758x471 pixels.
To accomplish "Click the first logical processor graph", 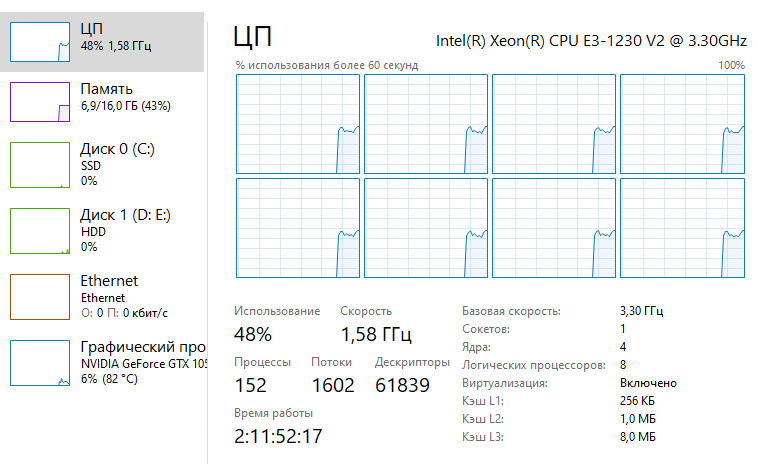I will (298, 124).
